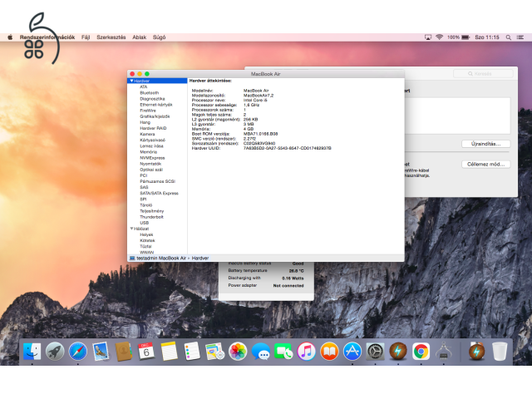
Task: Open App Store icon in Dock
Action: (352, 351)
